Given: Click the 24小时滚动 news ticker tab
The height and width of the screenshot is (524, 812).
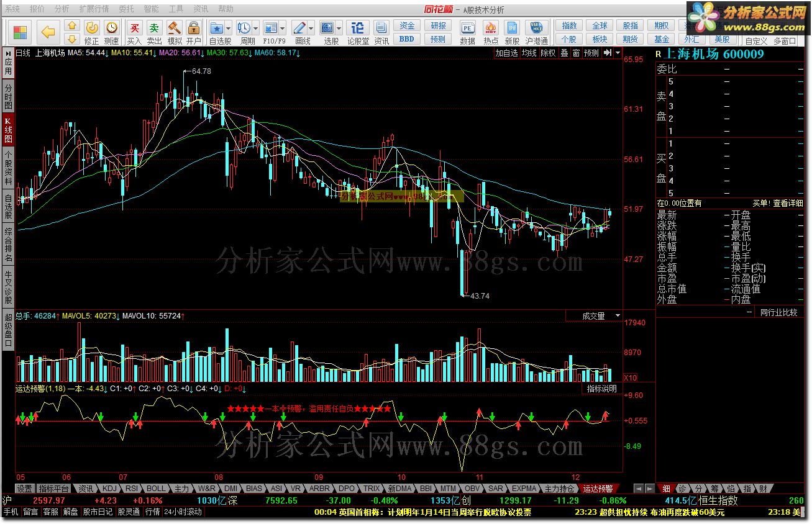Looking at the screenshot, I should (183, 512).
